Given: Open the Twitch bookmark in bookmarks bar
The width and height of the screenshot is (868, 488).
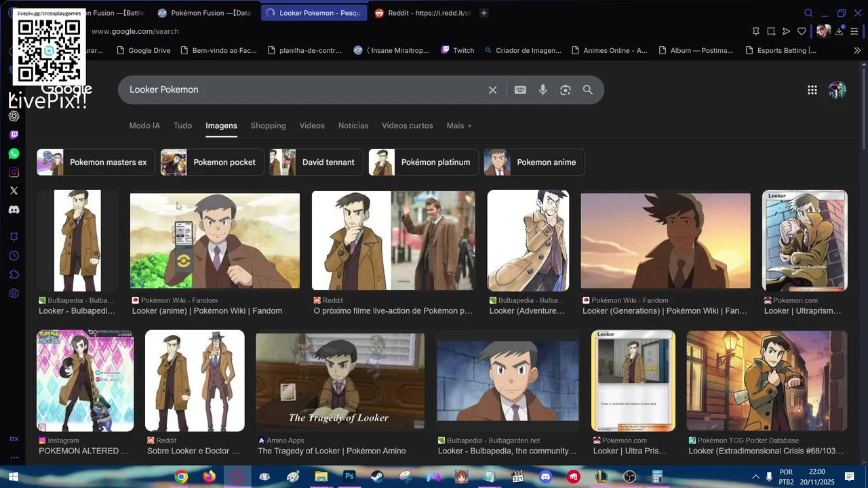Looking at the screenshot, I should 458,50.
